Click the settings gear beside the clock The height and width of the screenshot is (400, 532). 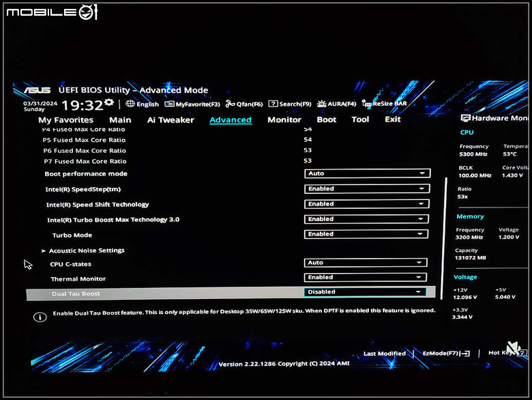pos(109,102)
